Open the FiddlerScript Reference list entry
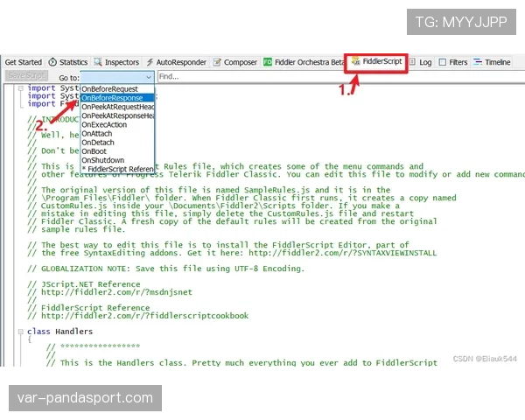This screenshot has width=525, height=420. point(117,169)
